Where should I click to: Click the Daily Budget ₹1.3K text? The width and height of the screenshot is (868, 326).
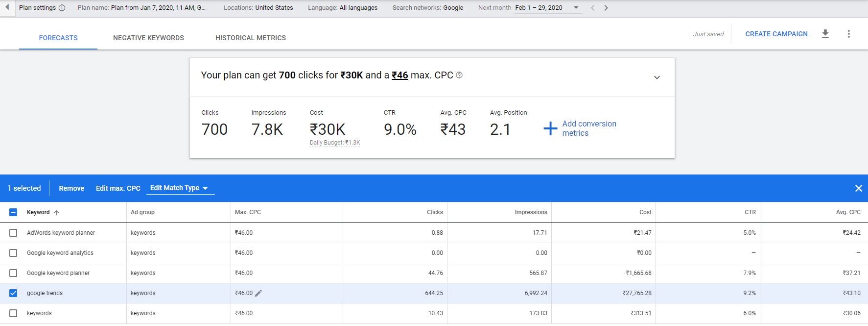(335, 143)
